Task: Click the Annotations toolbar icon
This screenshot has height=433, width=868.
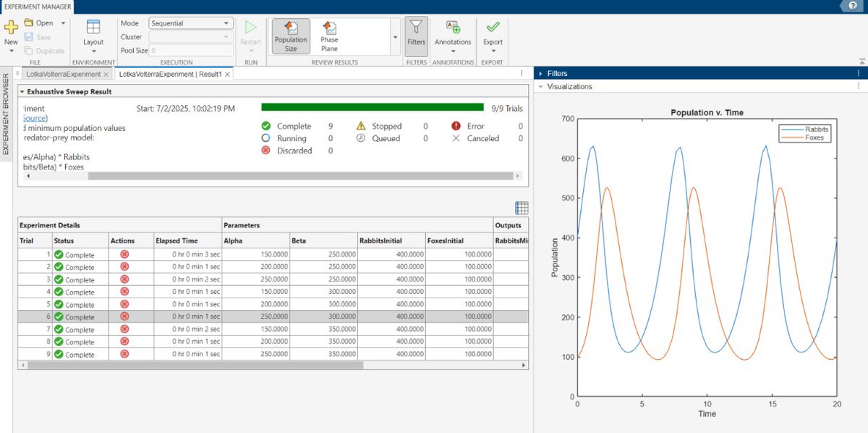Action: pyautogui.click(x=453, y=28)
